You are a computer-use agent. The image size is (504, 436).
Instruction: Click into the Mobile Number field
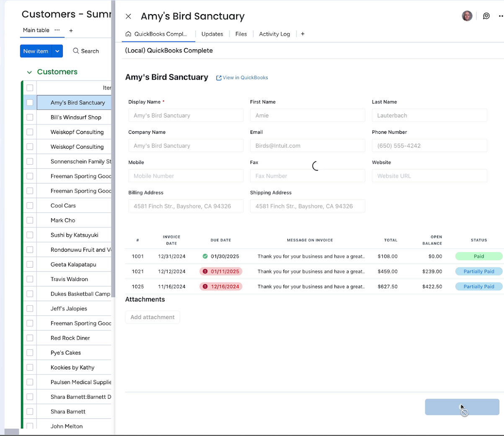pyautogui.click(x=186, y=176)
